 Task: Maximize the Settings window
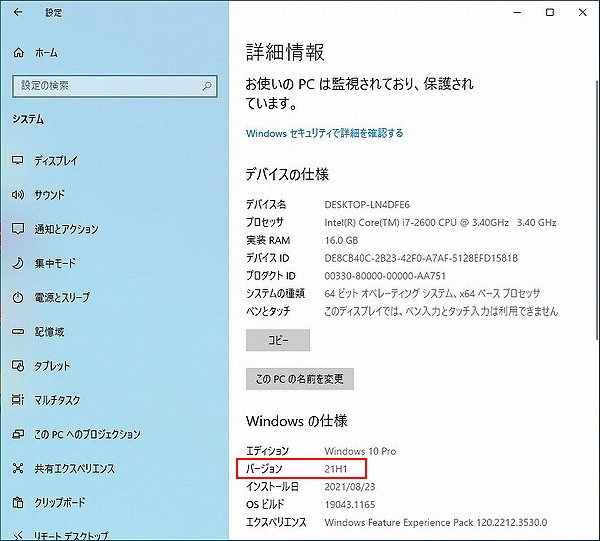pyautogui.click(x=549, y=13)
